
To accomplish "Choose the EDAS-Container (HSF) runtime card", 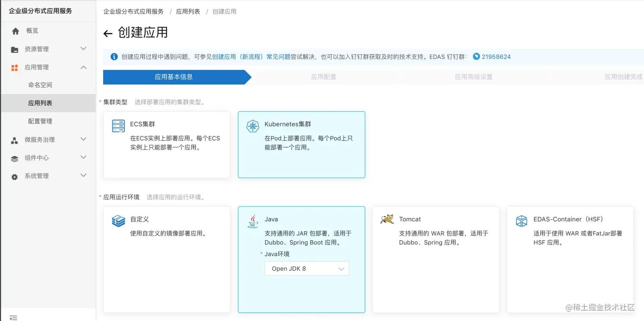I will [570, 259].
